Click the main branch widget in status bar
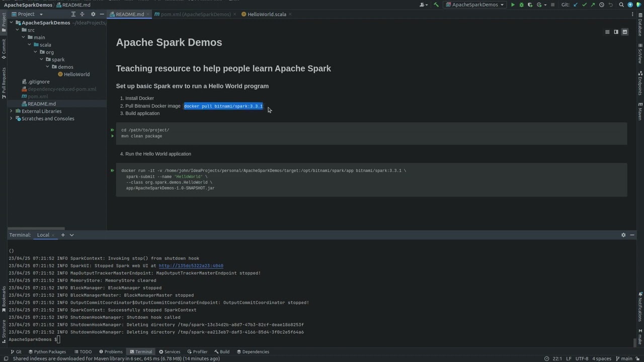Image resolution: width=644 pixels, height=362 pixels. 624,358
